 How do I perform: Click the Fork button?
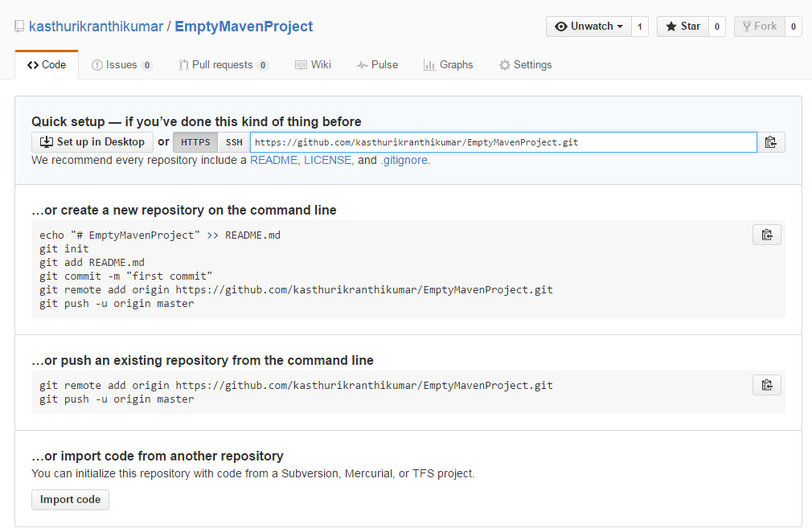[758, 27]
